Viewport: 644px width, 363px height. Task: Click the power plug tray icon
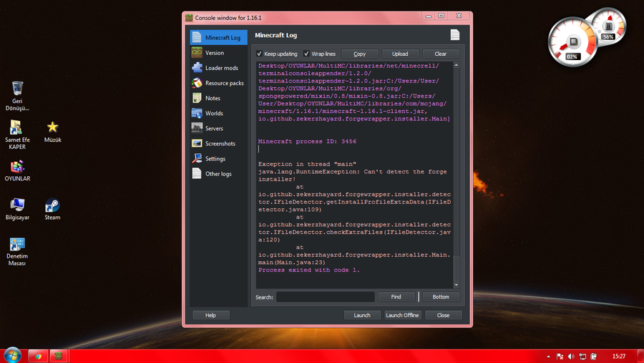pos(593,357)
